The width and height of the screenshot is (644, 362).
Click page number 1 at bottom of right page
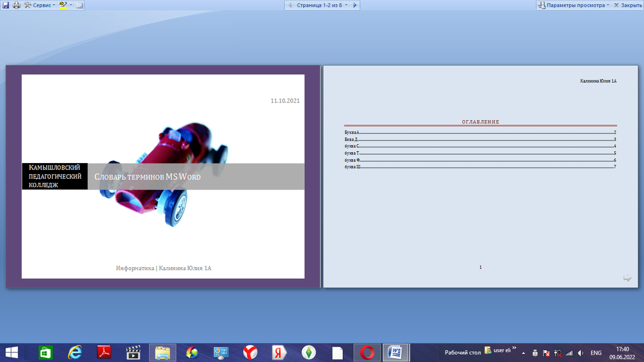[x=480, y=267]
